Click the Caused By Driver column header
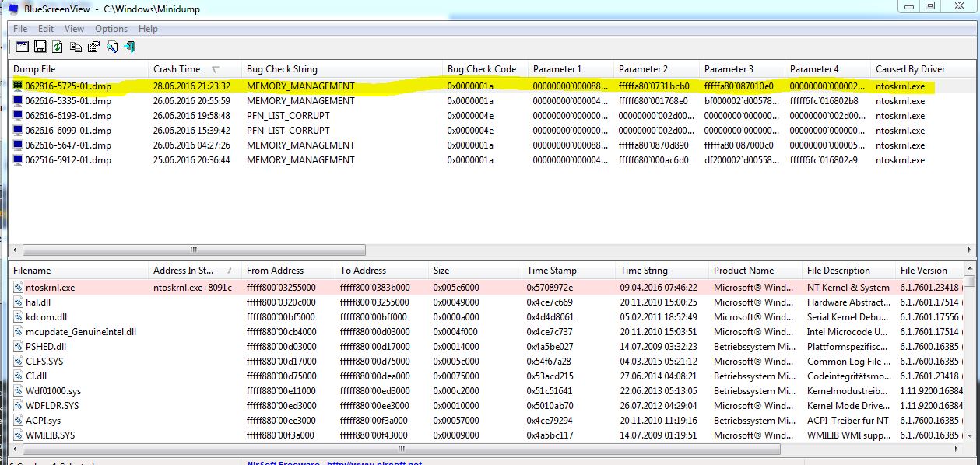 911,69
